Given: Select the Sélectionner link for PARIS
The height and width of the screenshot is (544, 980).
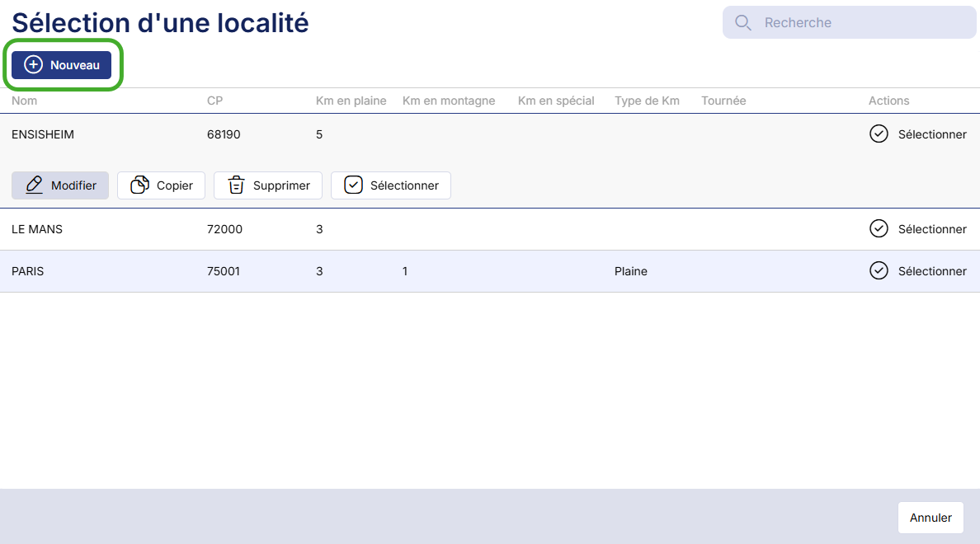Looking at the screenshot, I should click(x=932, y=271).
